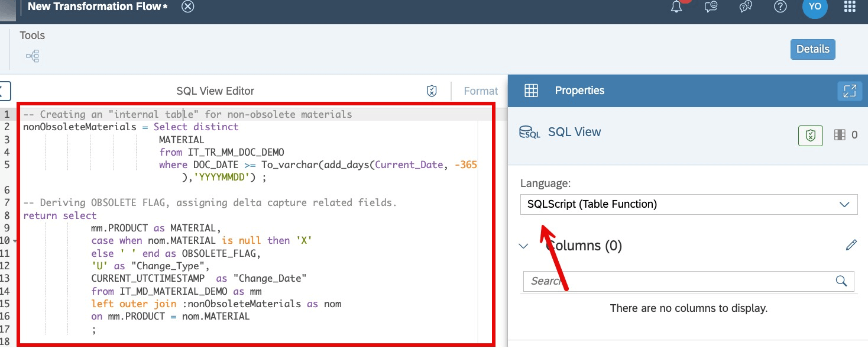
Task: Edit columns with the pencil icon
Action: point(851,245)
